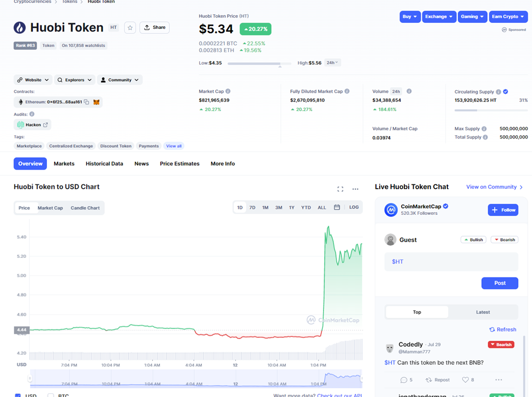Click Guest user avatar
532x397 pixels.
click(391, 240)
